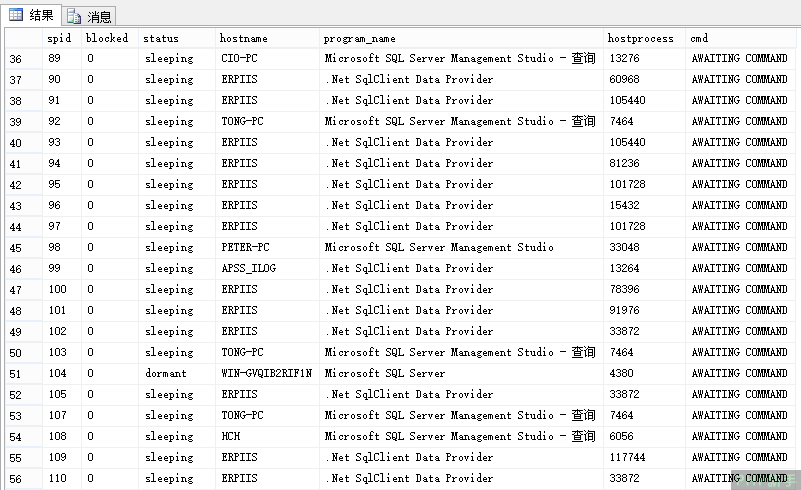The width and height of the screenshot is (801, 490).
Task: Switch to the 消息 tab
Action: point(89,16)
